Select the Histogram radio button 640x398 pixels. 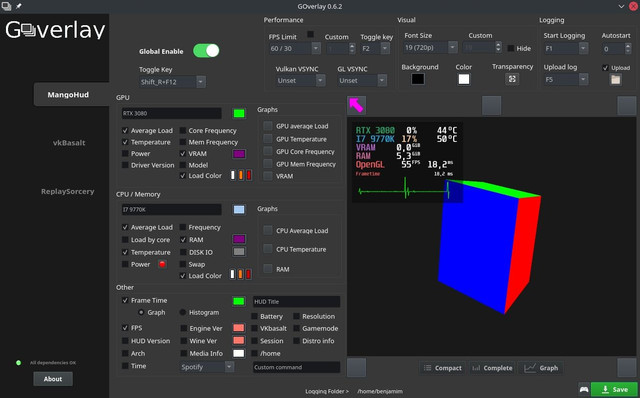point(182,312)
